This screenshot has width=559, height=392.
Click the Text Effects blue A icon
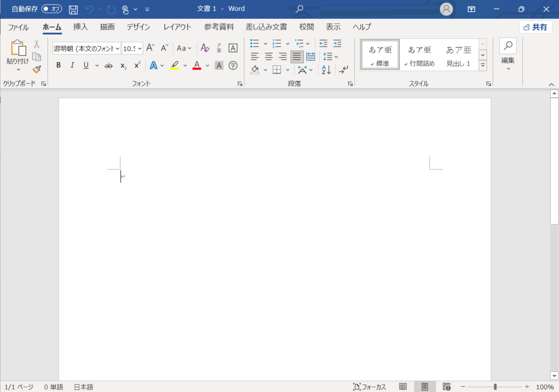pyautogui.click(x=153, y=65)
